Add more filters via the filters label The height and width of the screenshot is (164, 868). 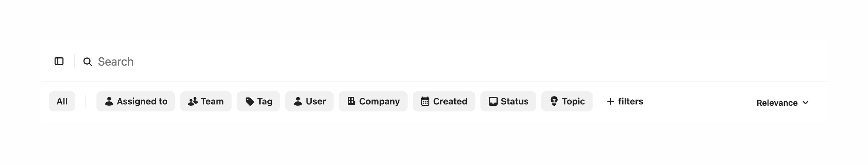pyautogui.click(x=630, y=101)
